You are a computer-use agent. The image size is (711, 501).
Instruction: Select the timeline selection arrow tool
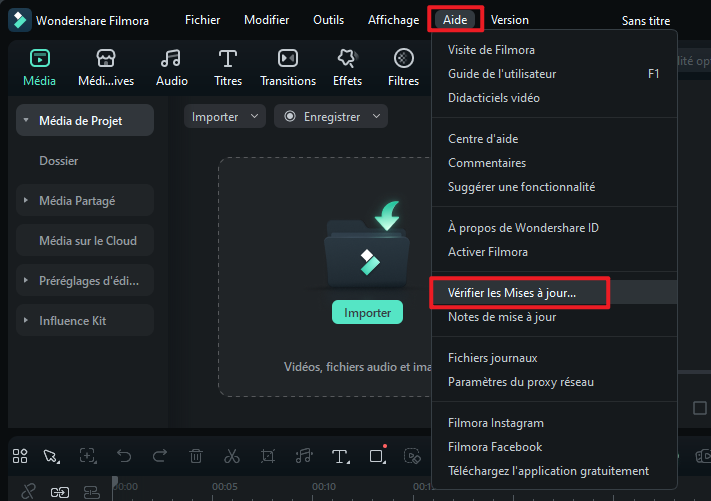[x=51, y=456]
